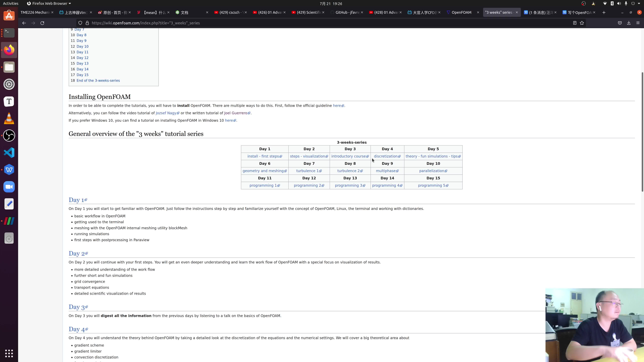Bookmark this page with the star icon
Viewport: 644px width, 362px height.
tap(582, 23)
